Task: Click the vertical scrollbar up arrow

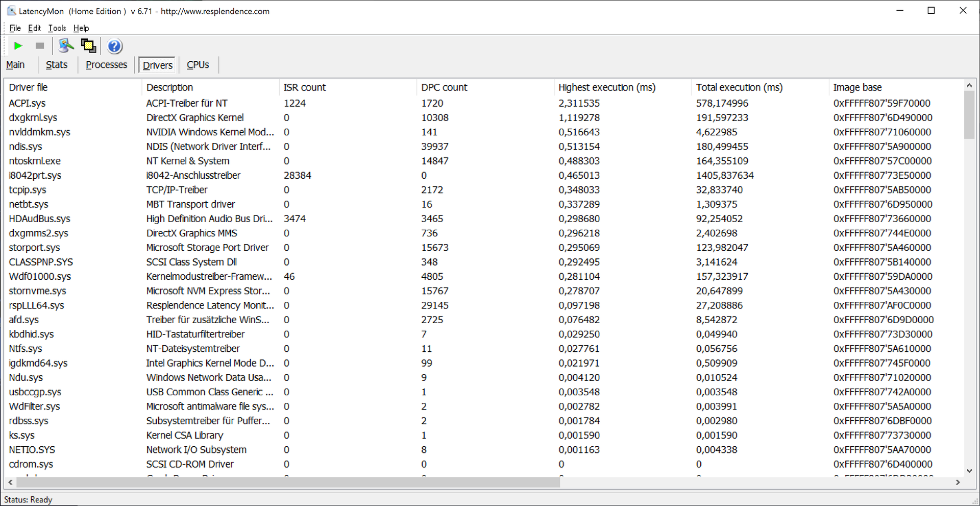Action: (x=969, y=85)
